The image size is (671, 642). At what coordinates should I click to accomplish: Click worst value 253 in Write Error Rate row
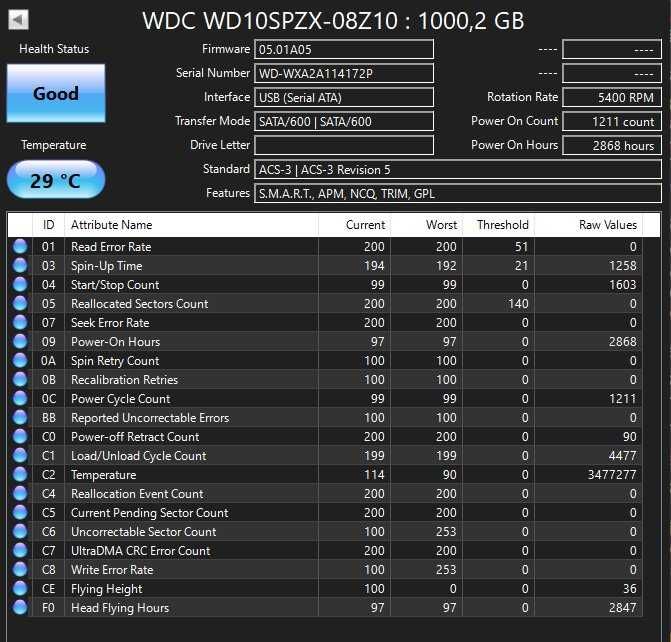446,570
